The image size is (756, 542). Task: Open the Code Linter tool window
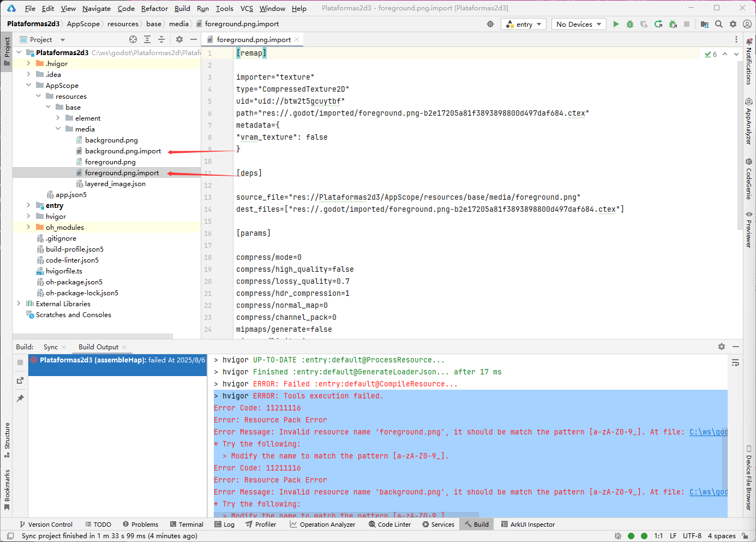tap(389, 525)
